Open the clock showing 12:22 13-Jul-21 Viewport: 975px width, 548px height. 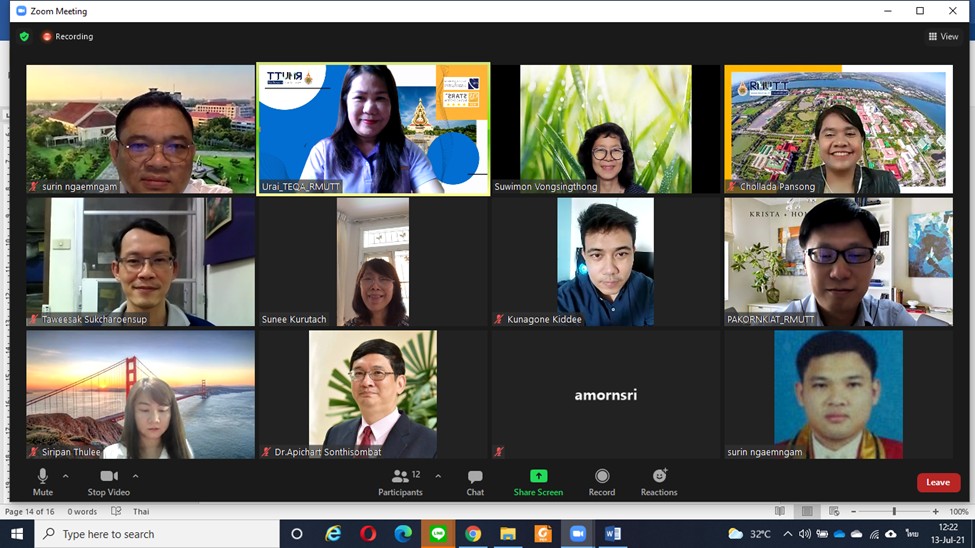(x=948, y=534)
